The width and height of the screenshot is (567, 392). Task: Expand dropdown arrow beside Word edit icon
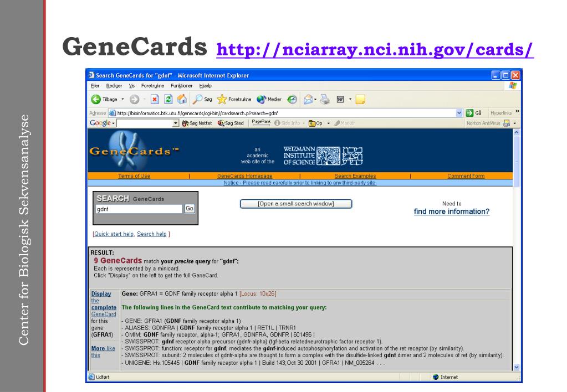pos(350,99)
